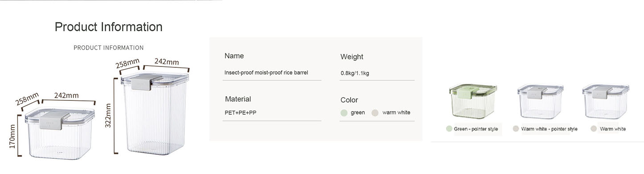
Task: Click the rice barrel name text
Action: coord(266,72)
